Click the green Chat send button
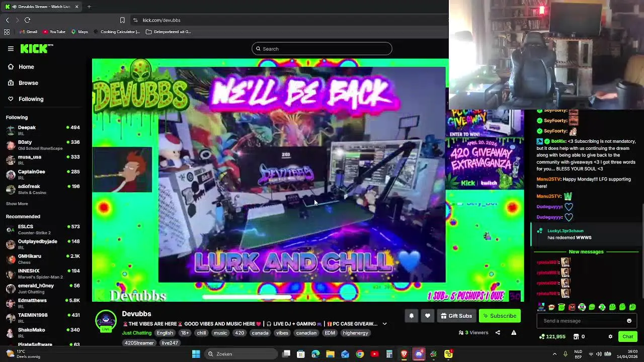This screenshot has width=644, height=362. pyautogui.click(x=628, y=336)
